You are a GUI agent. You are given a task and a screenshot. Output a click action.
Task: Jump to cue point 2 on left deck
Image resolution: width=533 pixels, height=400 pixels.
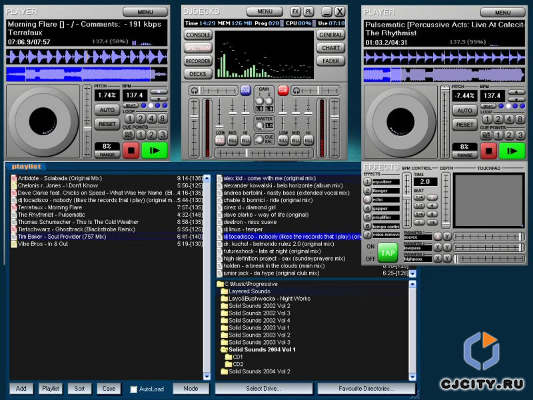[x=152, y=135]
